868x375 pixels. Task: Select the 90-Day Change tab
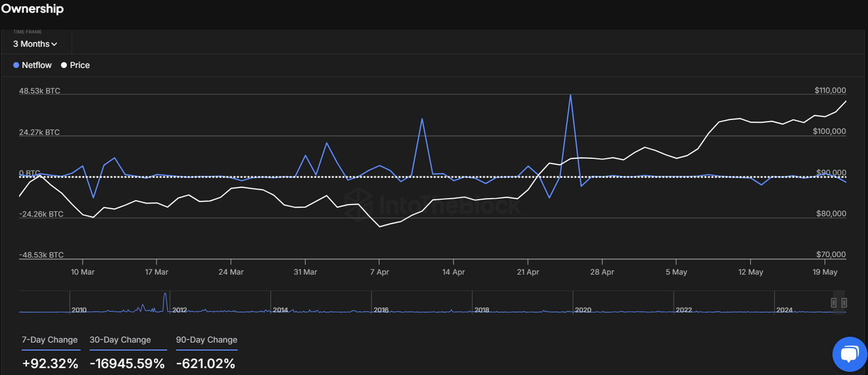pyautogui.click(x=206, y=340)
